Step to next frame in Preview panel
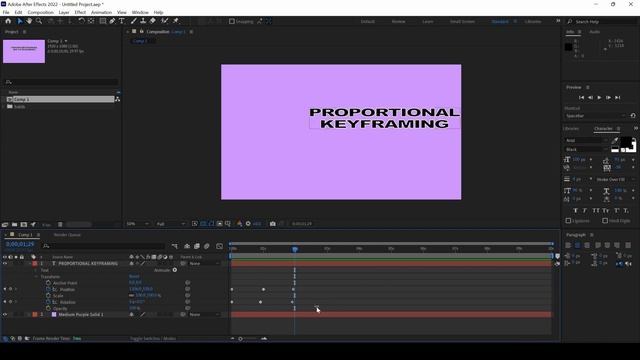 click(608, 98)
